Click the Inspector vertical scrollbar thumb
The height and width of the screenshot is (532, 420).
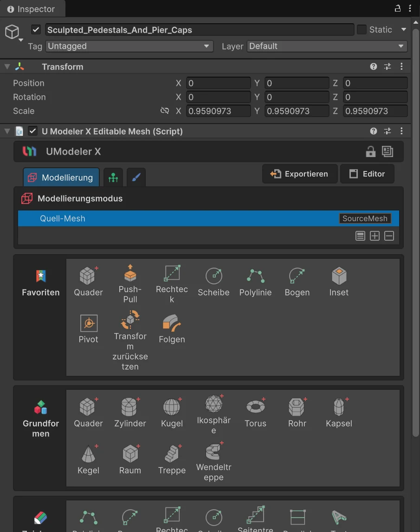point(416,232)
